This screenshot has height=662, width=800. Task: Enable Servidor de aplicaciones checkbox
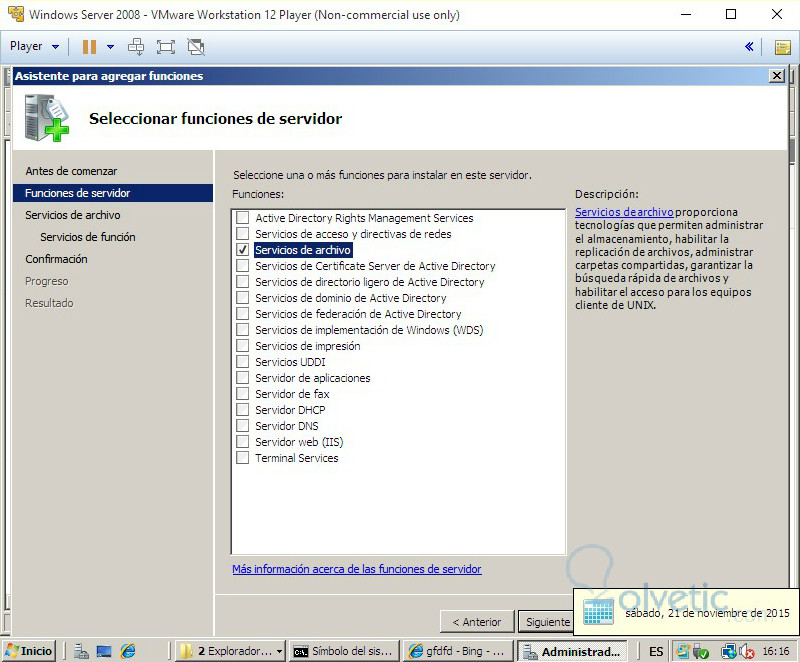(242, 378)
